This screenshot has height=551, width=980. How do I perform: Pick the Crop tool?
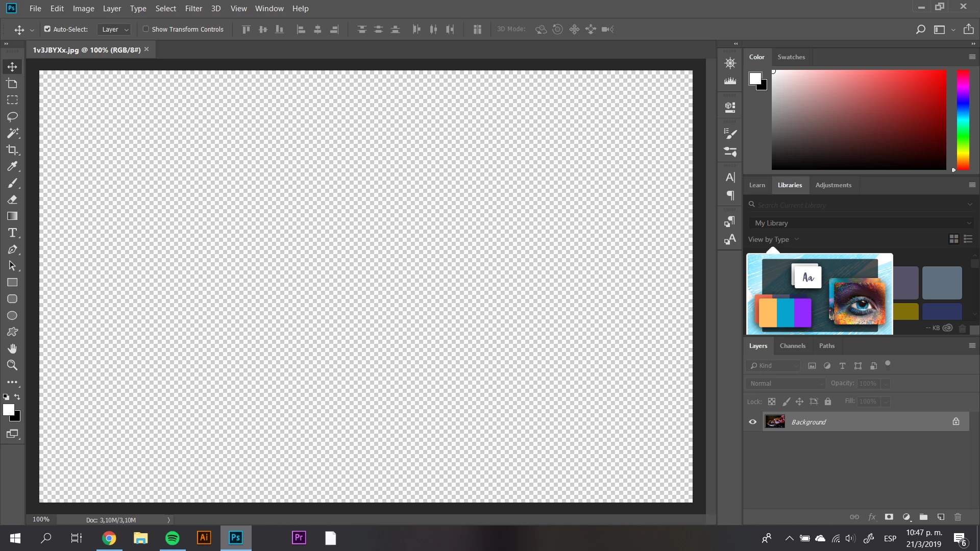pos(12,150)
